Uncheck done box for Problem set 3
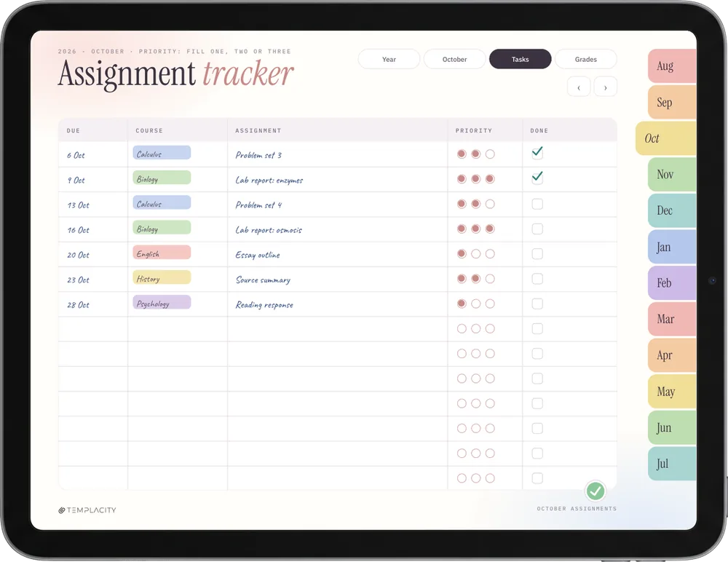 (537, 154)
